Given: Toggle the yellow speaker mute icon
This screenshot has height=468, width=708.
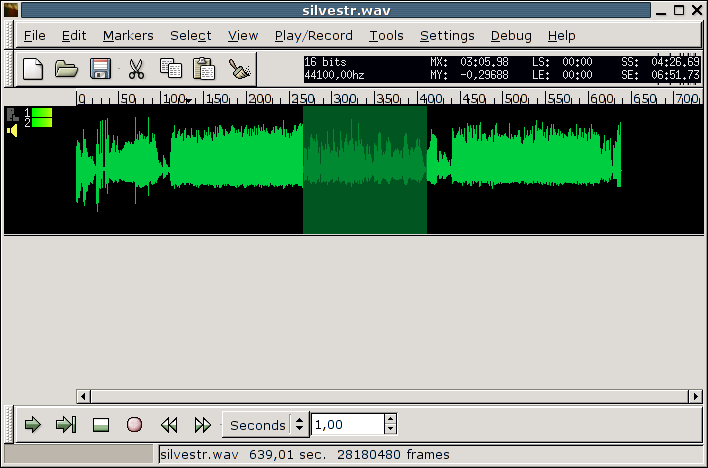Looking at the screenshot, I should coord(12,131).
